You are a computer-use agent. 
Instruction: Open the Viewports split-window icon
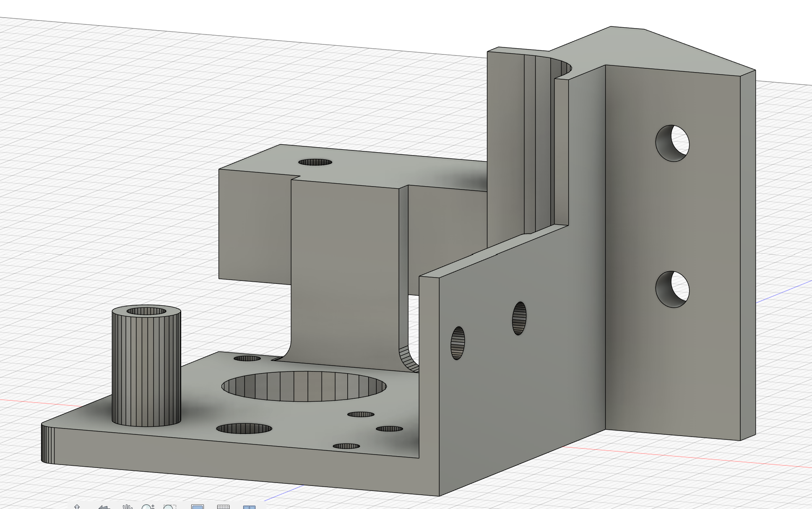(x=249, y=507)
